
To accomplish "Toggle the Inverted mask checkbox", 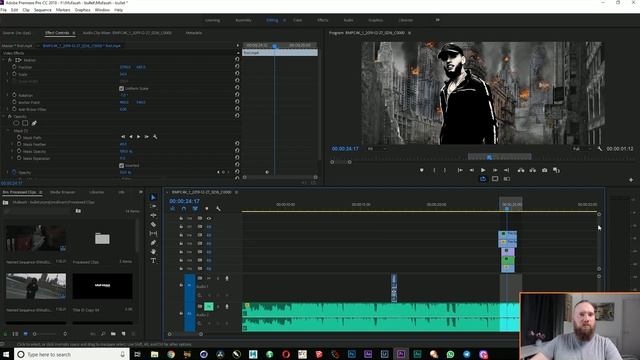I will click(121, 165).
